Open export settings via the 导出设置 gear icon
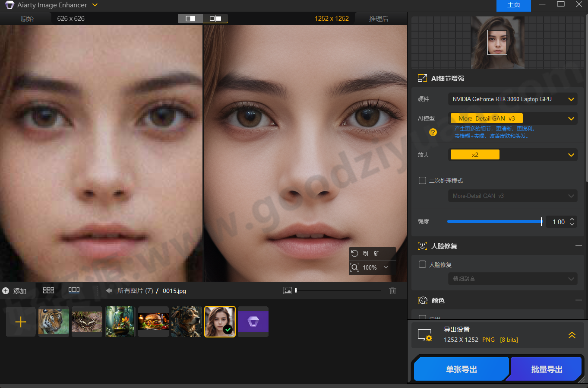This screenshot has width=588, height=388. (425, 334)
